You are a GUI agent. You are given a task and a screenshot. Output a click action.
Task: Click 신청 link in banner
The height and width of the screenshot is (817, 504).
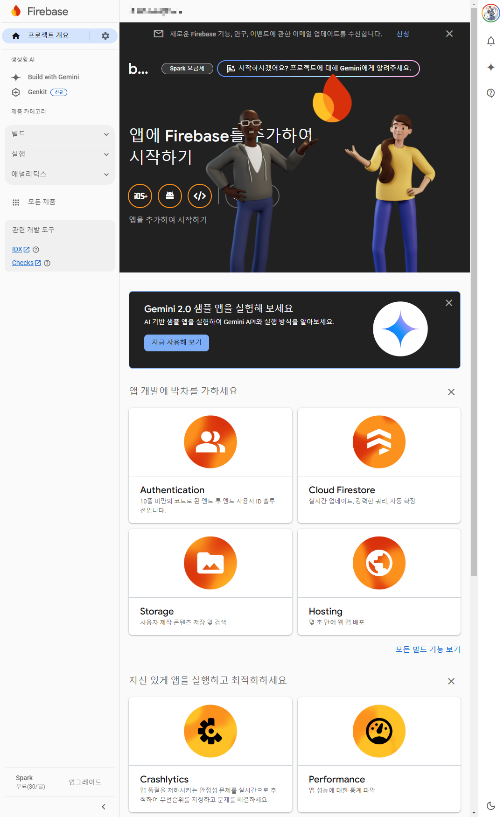point(403,34)
